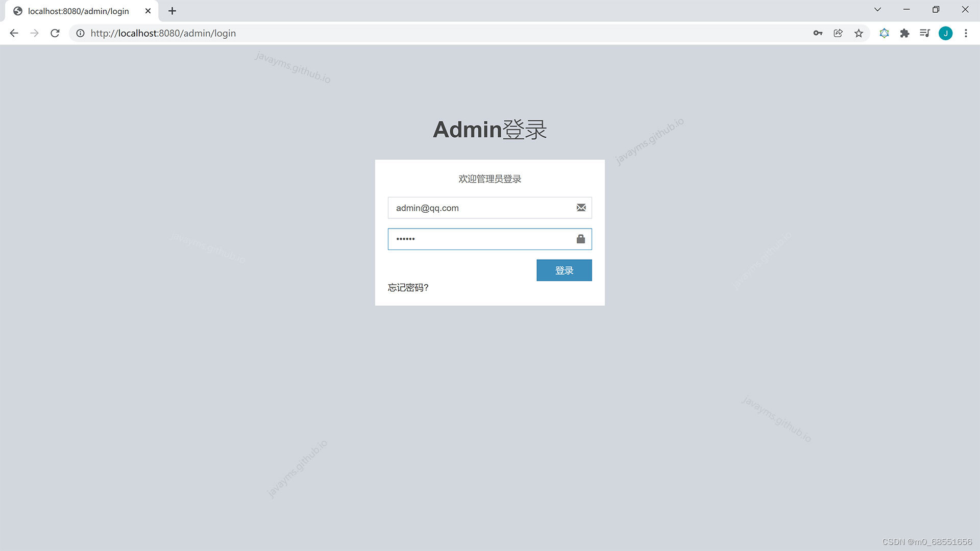This screenshot has width=980, height=551.
Task: Bookmark this page with the star icon
Action: 859,33
